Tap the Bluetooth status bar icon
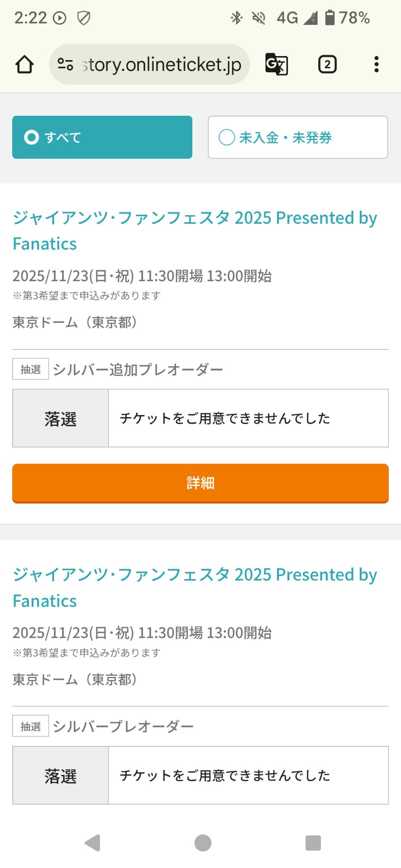The image size is (401, 868). point(236,18)
